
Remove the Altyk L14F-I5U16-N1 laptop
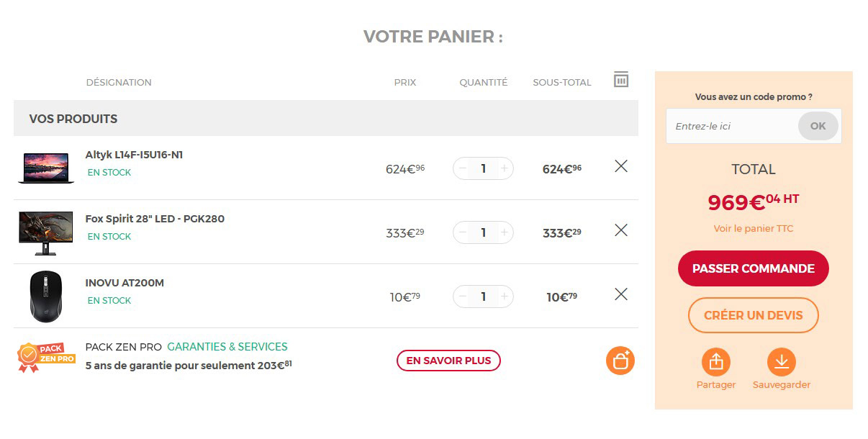tap(621, 166)
